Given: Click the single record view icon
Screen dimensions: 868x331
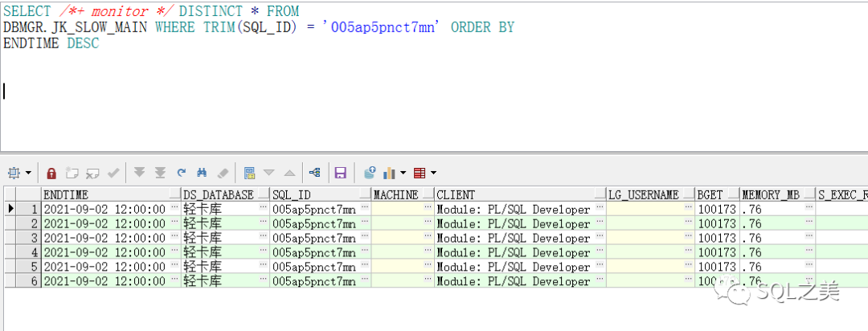Looking at the screenshot, I should tap(249, 174).
